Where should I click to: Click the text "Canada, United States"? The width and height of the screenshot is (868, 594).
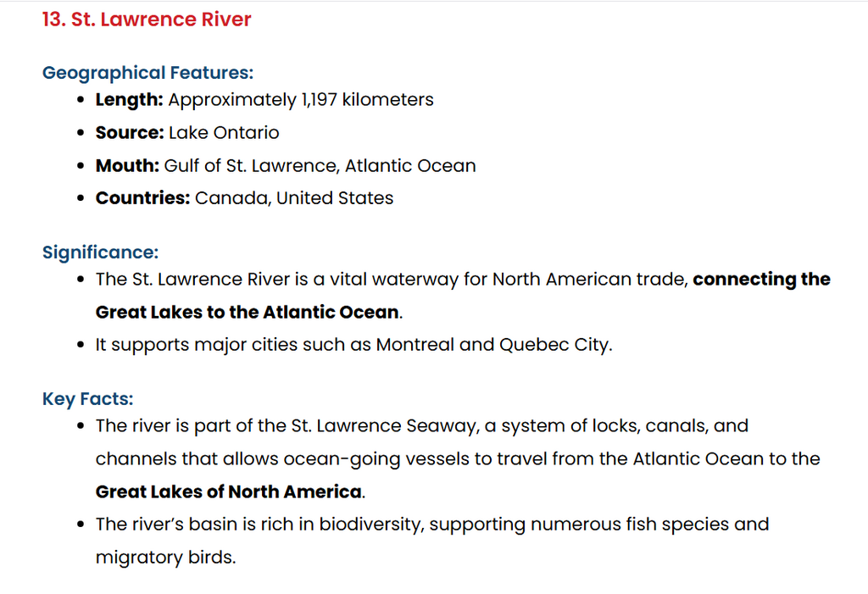coord(294,198)
